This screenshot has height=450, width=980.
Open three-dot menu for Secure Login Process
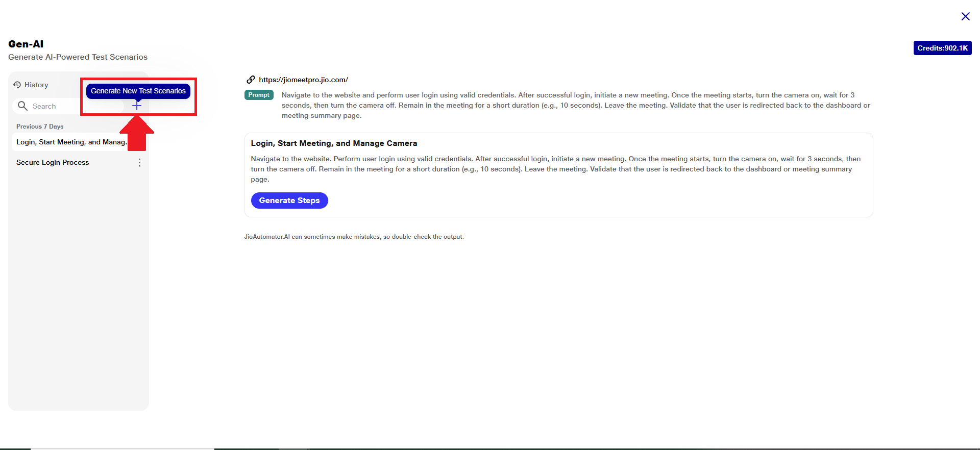point(139,162)
